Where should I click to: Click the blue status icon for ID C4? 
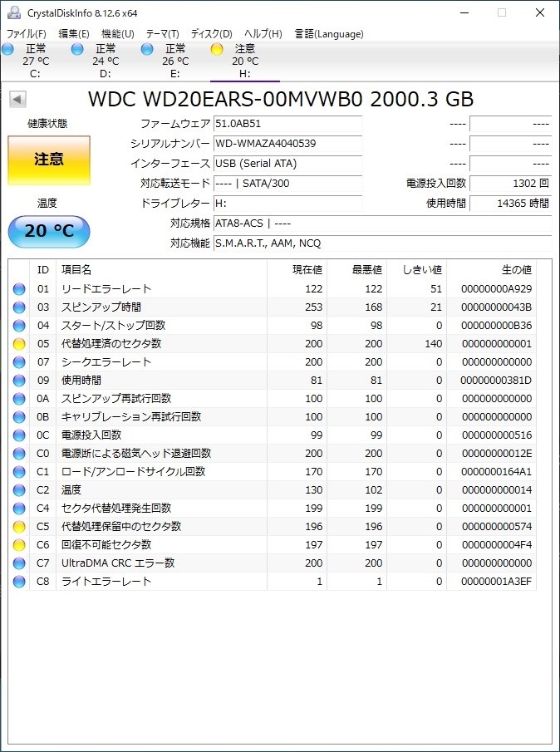pyautogui.click(x=19, y=509)
